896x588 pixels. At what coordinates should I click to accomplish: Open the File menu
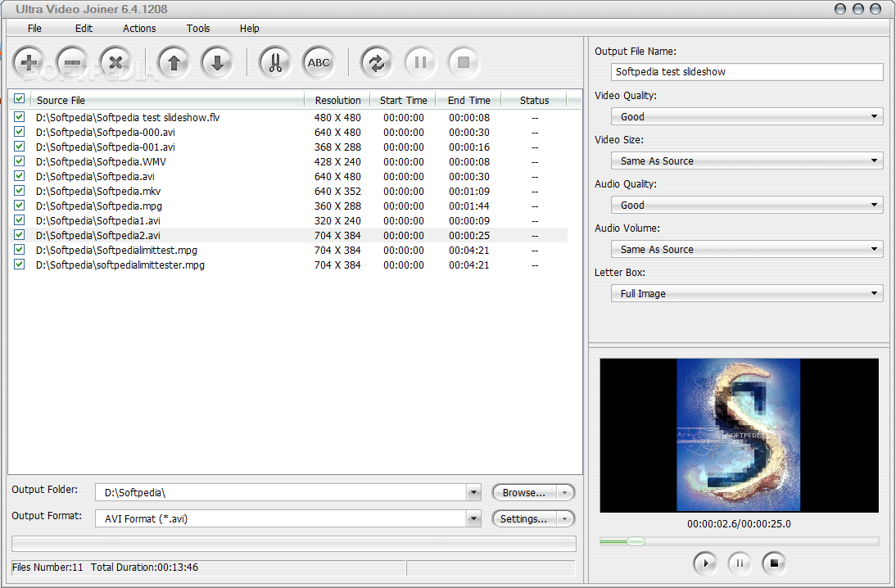[x=34, y=28]
